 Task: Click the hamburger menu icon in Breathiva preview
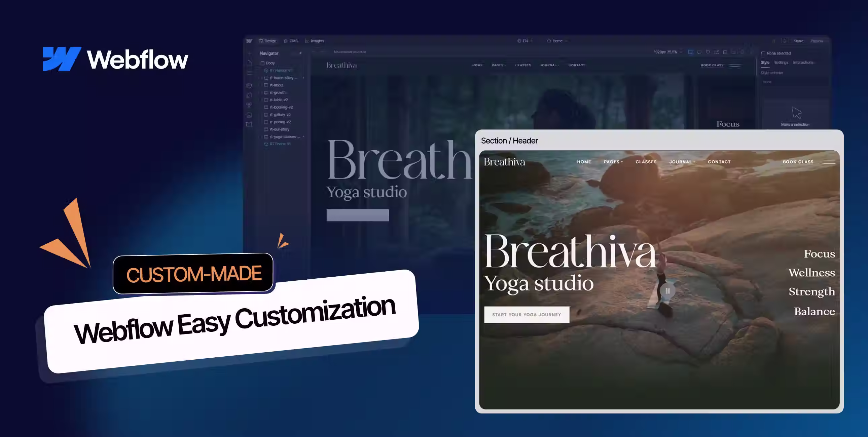click(829, 162)
